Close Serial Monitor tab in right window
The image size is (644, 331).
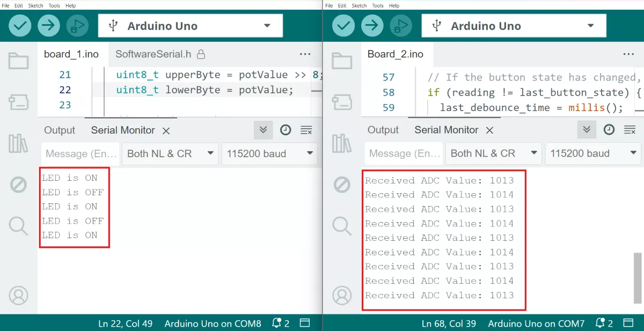pos(490,130)
